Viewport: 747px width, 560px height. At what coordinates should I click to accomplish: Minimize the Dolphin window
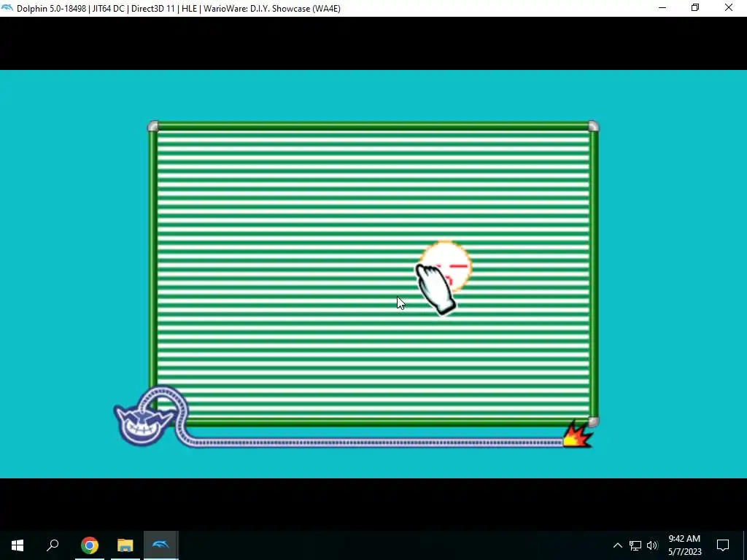point(662,8)
